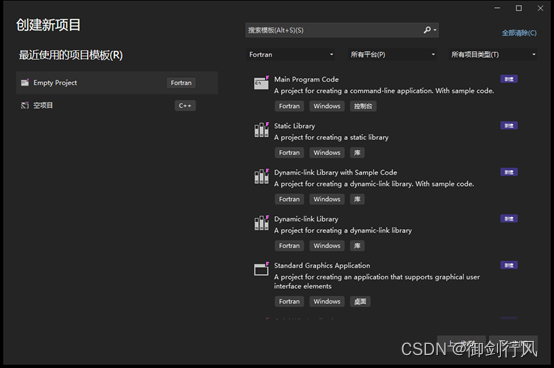Click Windows tag under Static Library
Image resolution: width=554 pixels, height=368 pixels.
[x=327, y=153]
